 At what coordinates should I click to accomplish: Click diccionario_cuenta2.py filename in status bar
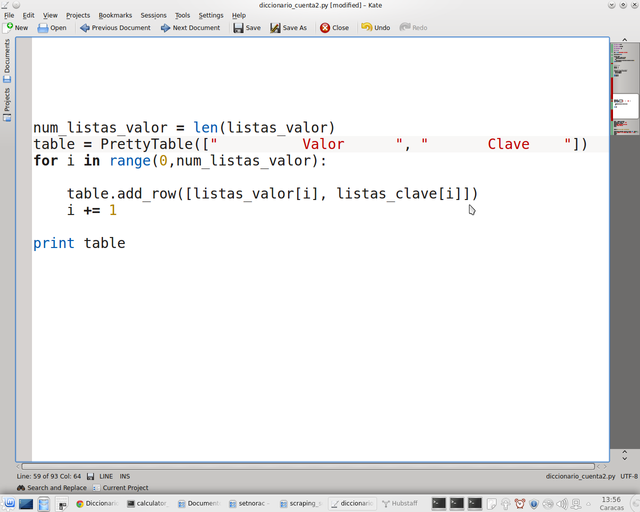click(x=580, y=476)
